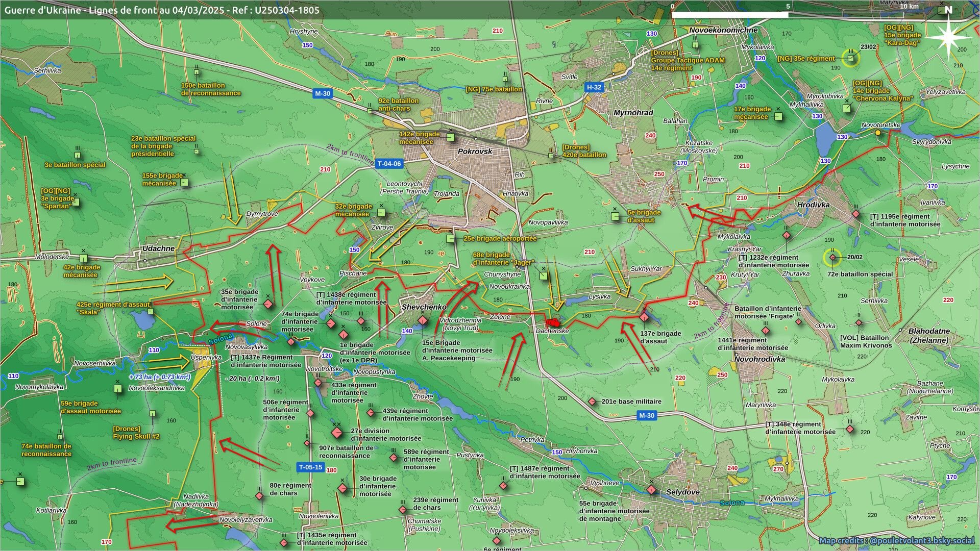Click the 420e bataillon drones marker
The width and height of the screenshot is (980, 551).
click(x=551, y=155)
